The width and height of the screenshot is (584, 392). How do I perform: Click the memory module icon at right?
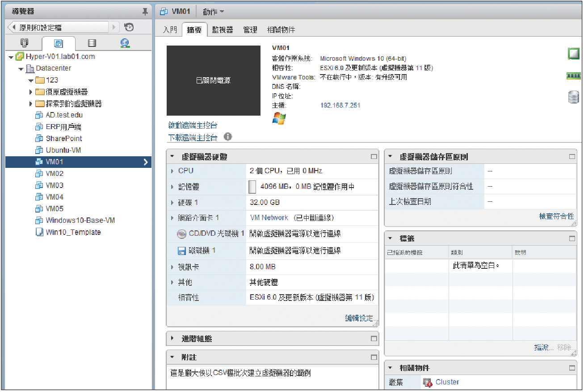(574, 75)
